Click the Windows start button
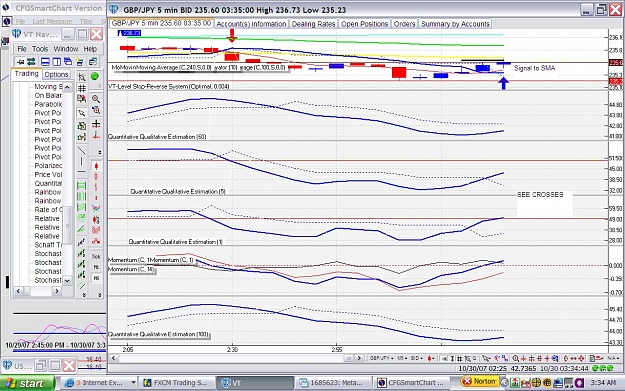Viewport: 625px width, 391px height. pos(27,383)
